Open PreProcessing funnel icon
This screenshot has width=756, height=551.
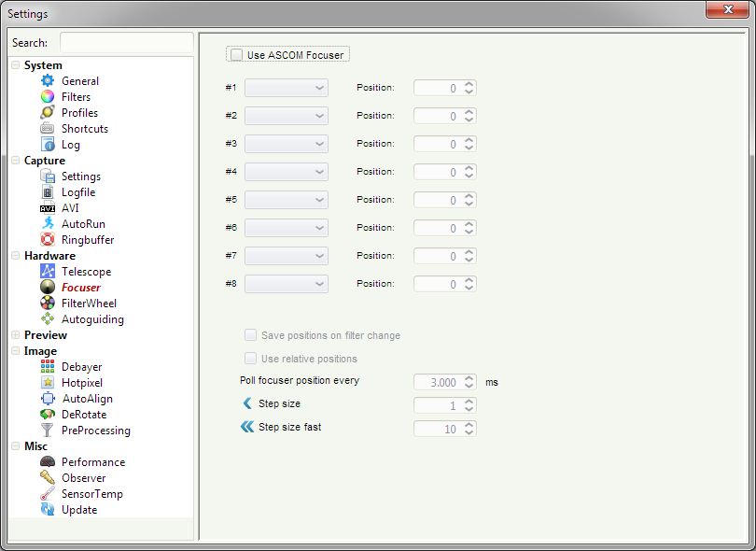48,430
